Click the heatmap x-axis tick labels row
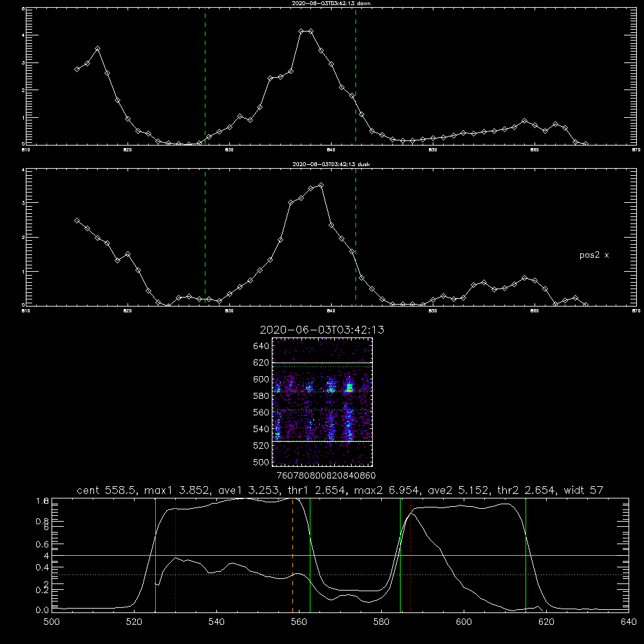This screenshot has height=644, width=644. pos(327,475)
